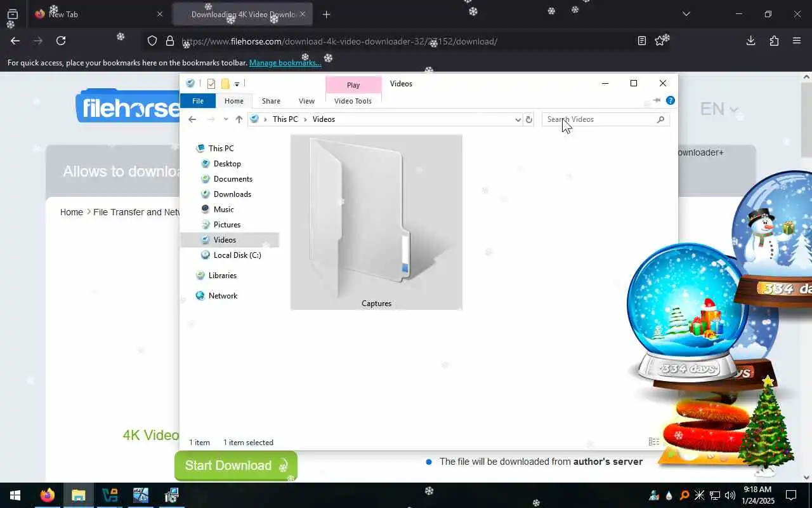Go back in Explorer navigation
Image resolution: width=812 pixels, height=508 pixels.
click(x=192, y=119)
